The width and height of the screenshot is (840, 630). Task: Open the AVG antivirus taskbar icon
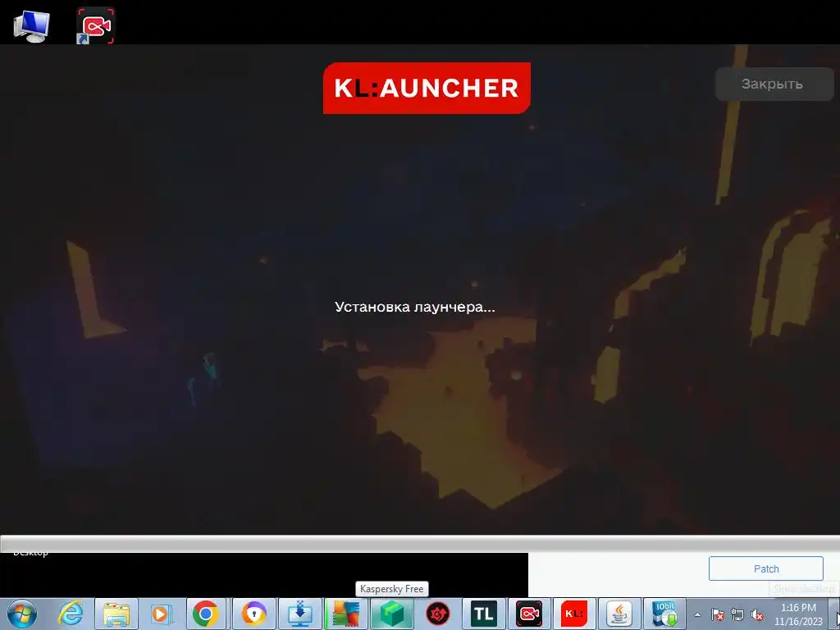[346, 614]
